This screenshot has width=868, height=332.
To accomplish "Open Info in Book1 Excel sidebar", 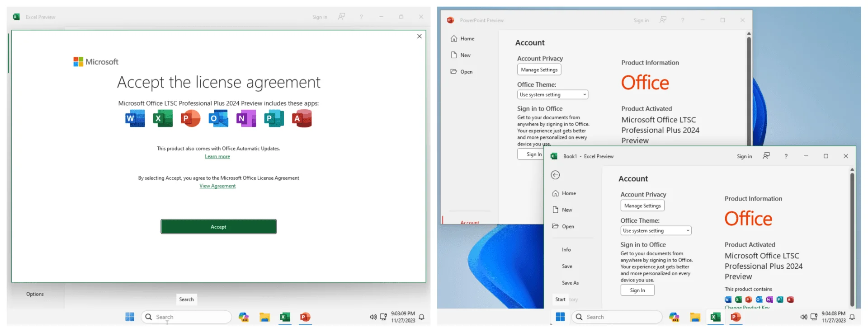I will (566, 250).
